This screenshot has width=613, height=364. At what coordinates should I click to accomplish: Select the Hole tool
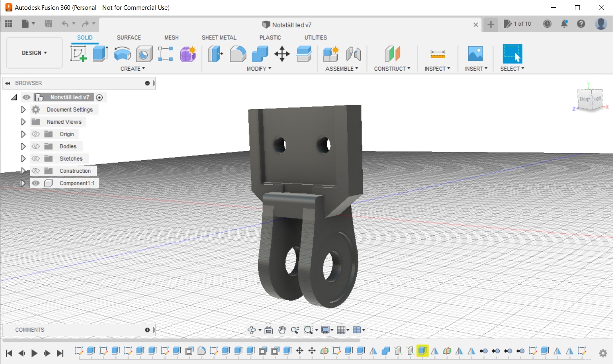point(144,54)
